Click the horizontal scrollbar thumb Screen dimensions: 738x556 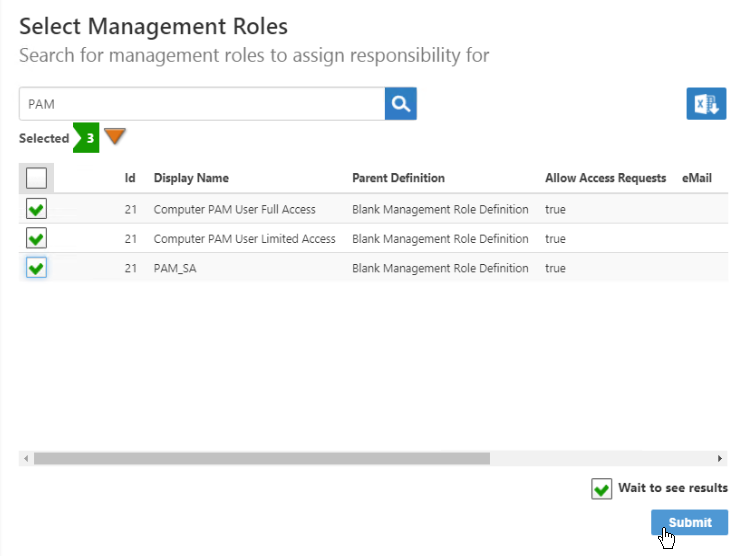pyautogui.click(x=260, y=458)
